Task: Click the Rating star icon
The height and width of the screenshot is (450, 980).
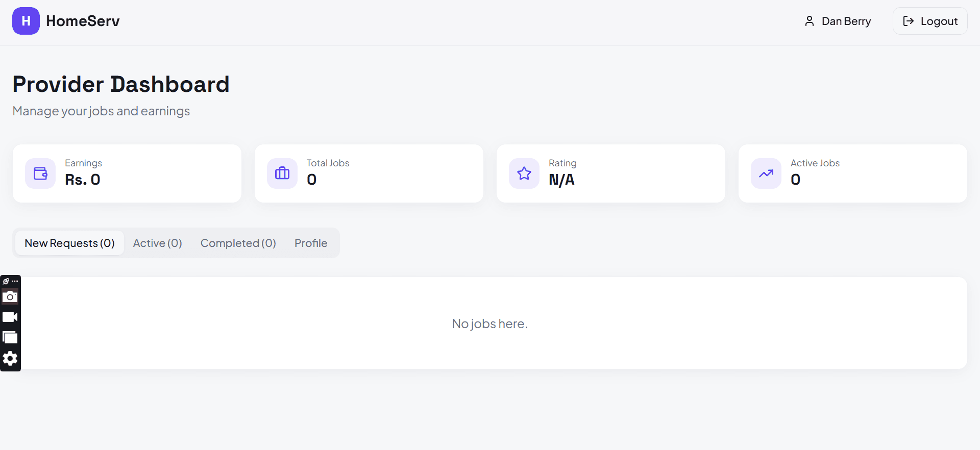Action: coord(524,173)
